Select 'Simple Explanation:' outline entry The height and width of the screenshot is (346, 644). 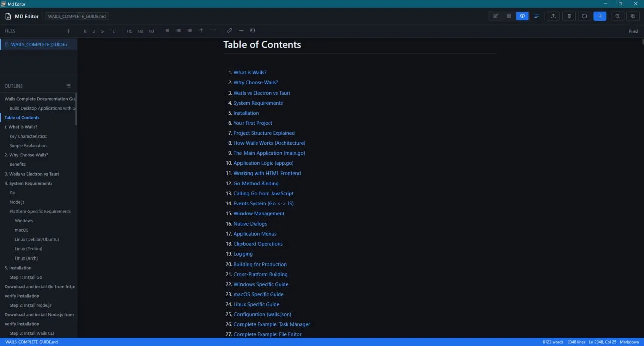pos(28,146)
